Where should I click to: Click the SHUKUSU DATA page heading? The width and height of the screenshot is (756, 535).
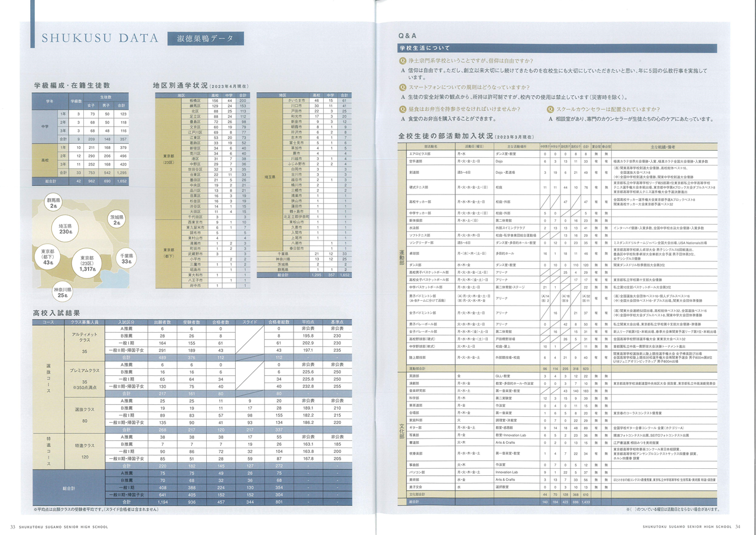[100, 38]
